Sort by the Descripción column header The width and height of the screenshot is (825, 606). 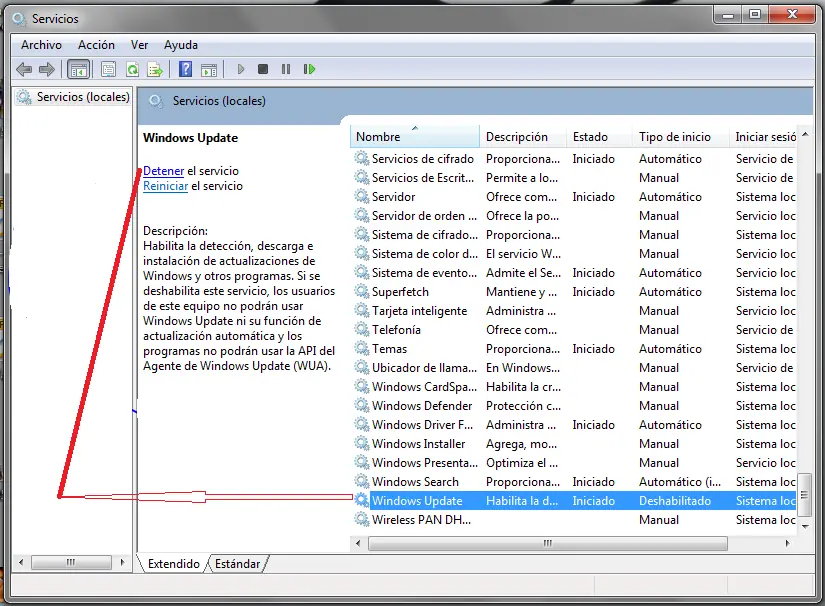pos(523,137)
